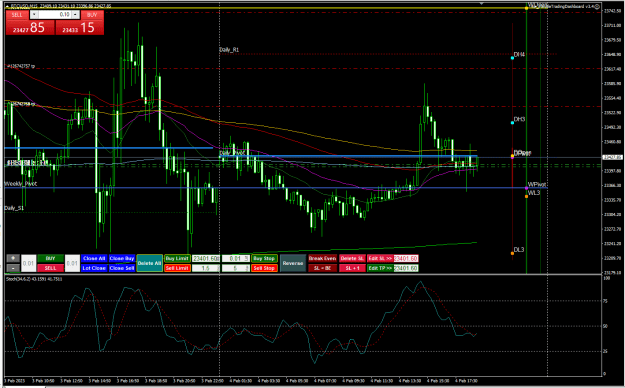The width and height of the screenshot is (625, 388).
Task: Click the Sell Stop button
Action: [x=264, y=268]
